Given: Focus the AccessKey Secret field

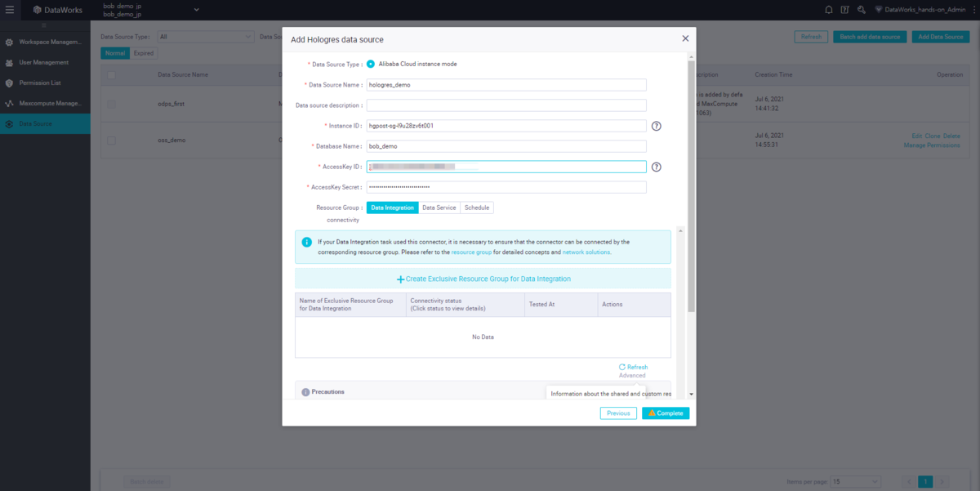Looking at the screenshot, I should point(506,187).
